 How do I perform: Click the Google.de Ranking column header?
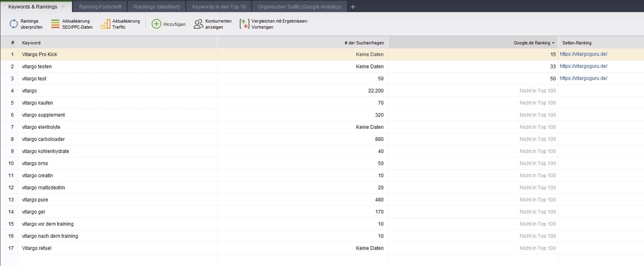pyautogui.click(x=473, y=43)
